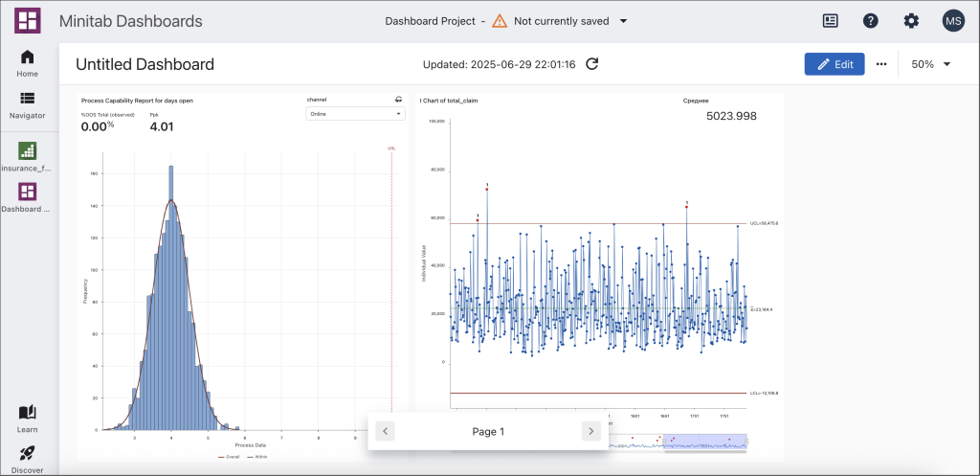Go to the previous dashboard page
980x476 pixels.
coord(385,431)
